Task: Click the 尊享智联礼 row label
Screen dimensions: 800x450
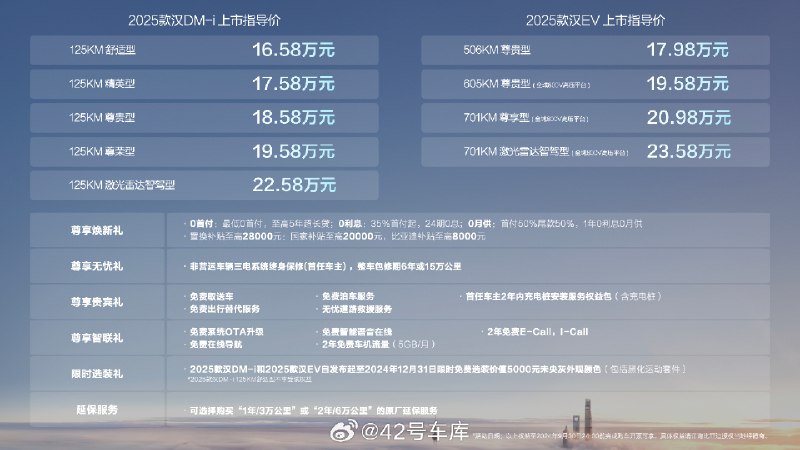Action: pyautogui.click(x=97, y=338)
